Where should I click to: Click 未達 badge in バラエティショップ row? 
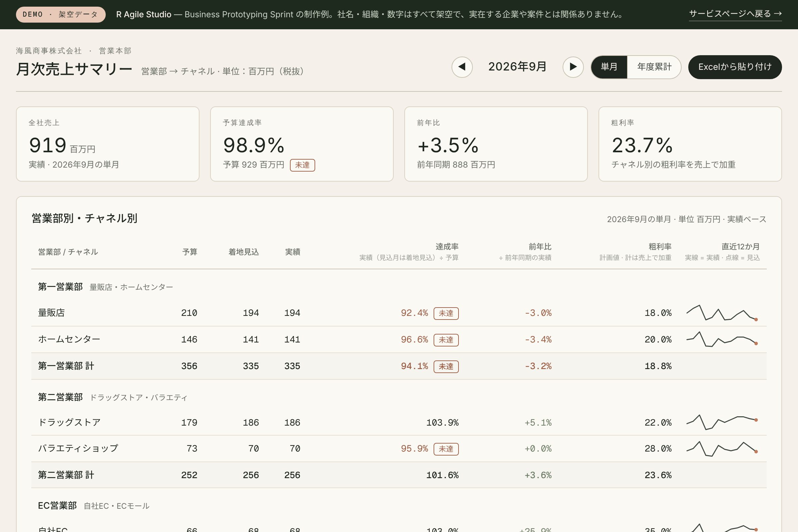point(446,449)
